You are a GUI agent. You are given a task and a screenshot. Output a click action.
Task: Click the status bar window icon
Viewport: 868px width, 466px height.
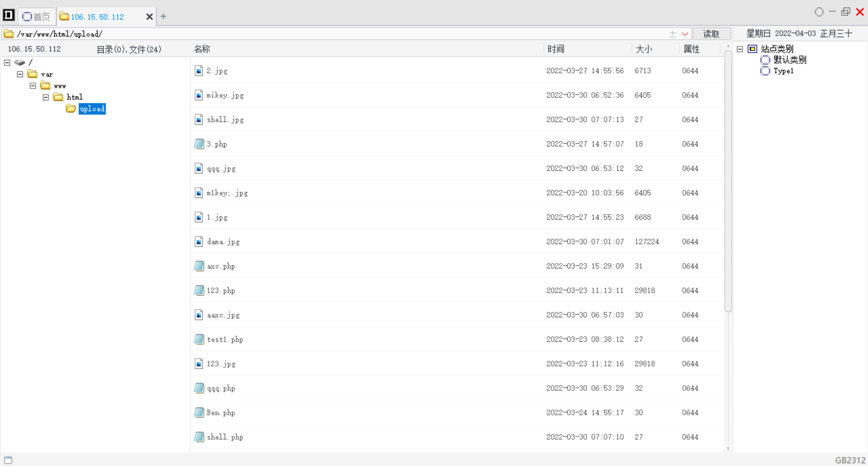tap(8, 460)
